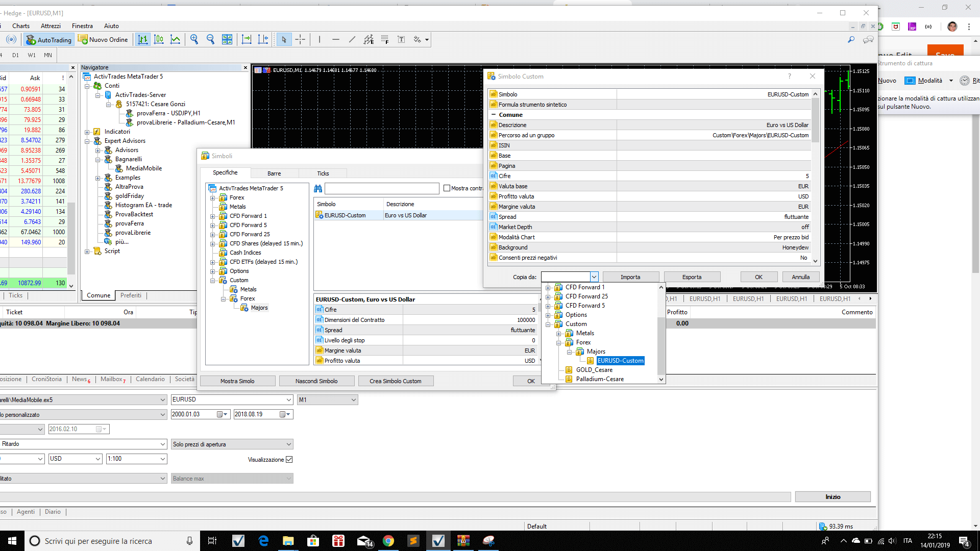Image resolution: width=980 pixels, height=551 pixels.
Task: Expand the Indicatori node in Navigatore
Action: pos(87,132)
